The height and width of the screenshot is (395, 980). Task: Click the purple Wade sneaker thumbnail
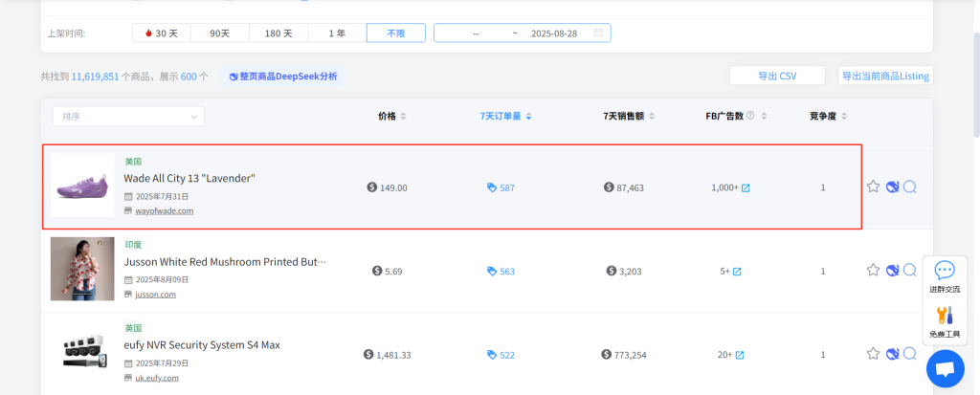point(82,186)
